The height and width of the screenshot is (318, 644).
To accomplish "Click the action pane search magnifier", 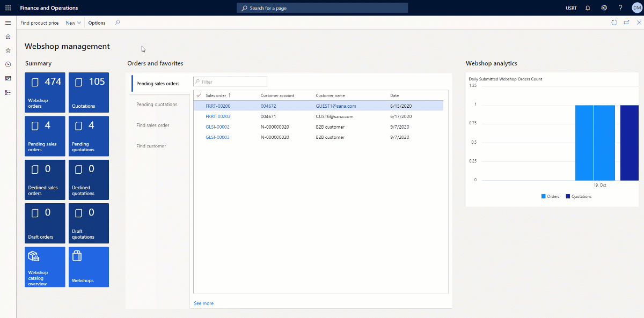I will coord(118,23).
